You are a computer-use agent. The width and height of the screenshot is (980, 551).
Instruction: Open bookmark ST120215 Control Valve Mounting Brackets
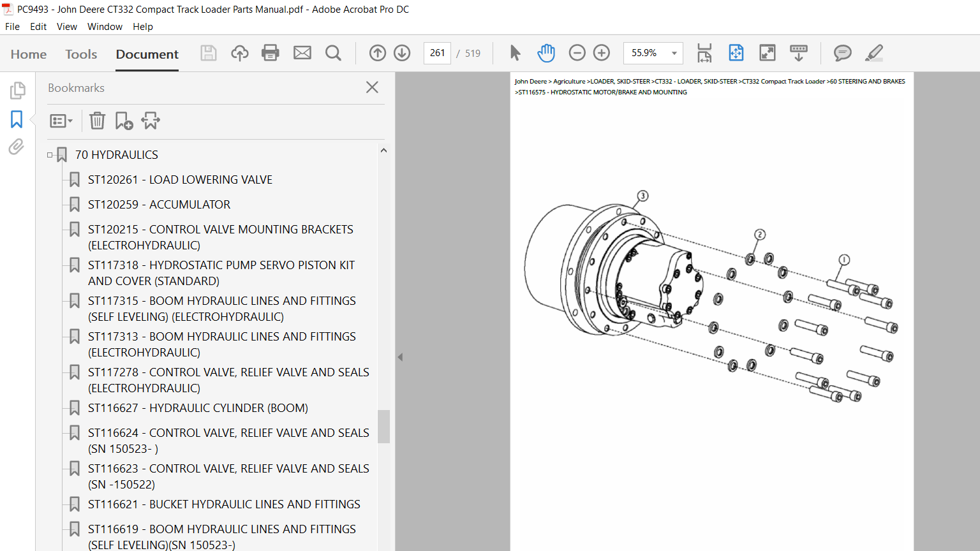(x=221, y=237)
